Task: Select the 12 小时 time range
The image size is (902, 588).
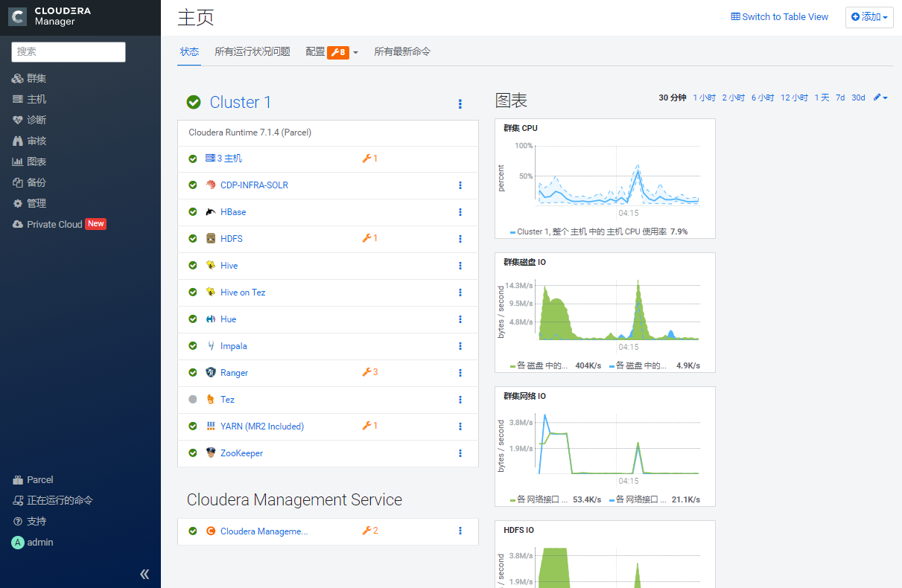Action: click(794, 98)
